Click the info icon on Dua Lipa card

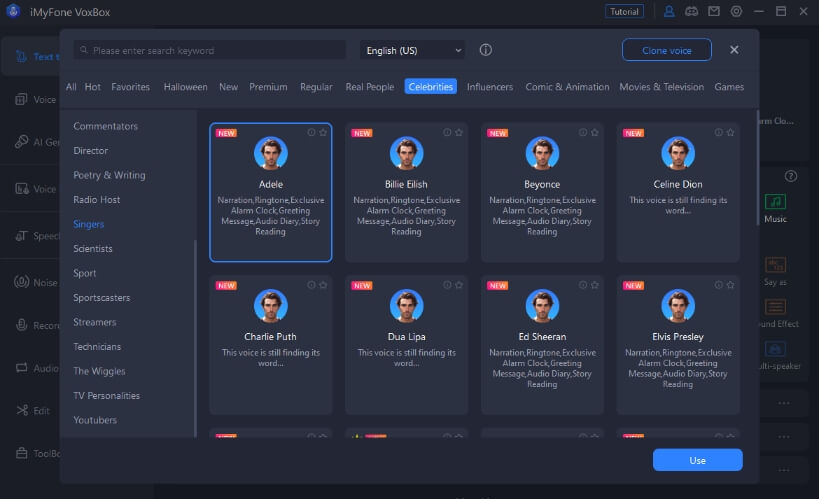point(447,285)
